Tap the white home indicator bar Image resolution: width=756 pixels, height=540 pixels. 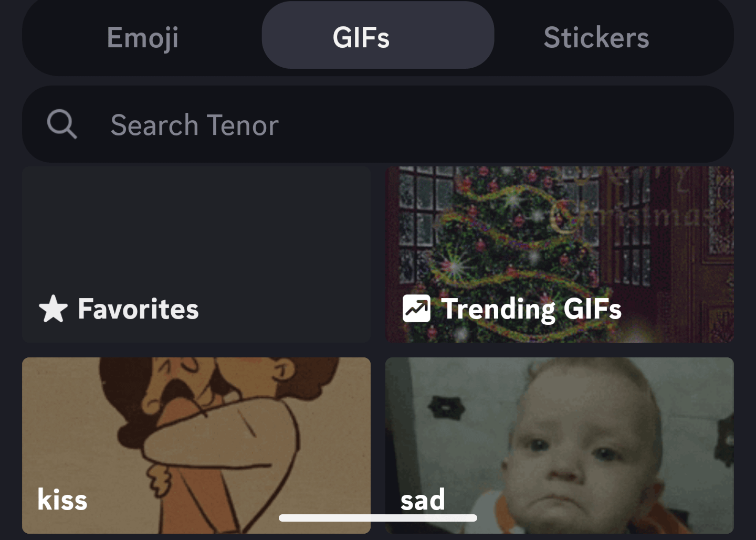[378, 518]
